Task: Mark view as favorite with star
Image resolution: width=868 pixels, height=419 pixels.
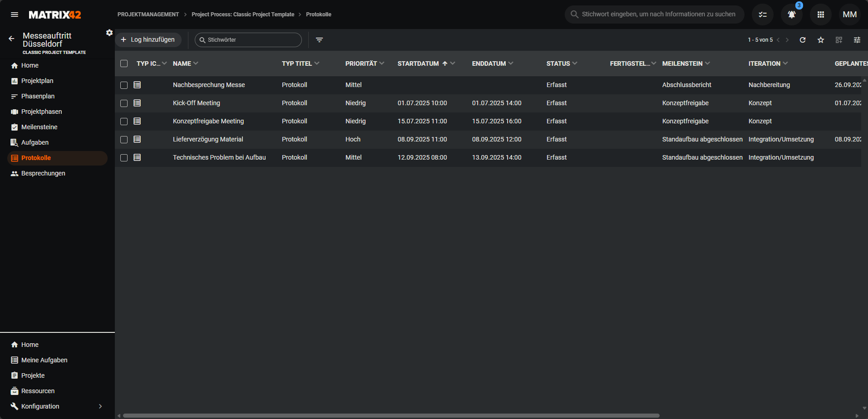Action: coord(821,40)
